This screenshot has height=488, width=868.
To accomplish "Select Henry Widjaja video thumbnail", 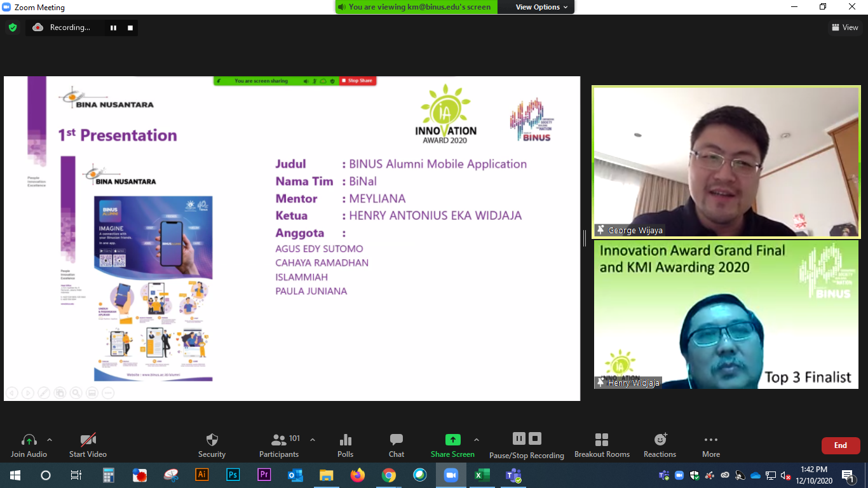I will [726, 315].
